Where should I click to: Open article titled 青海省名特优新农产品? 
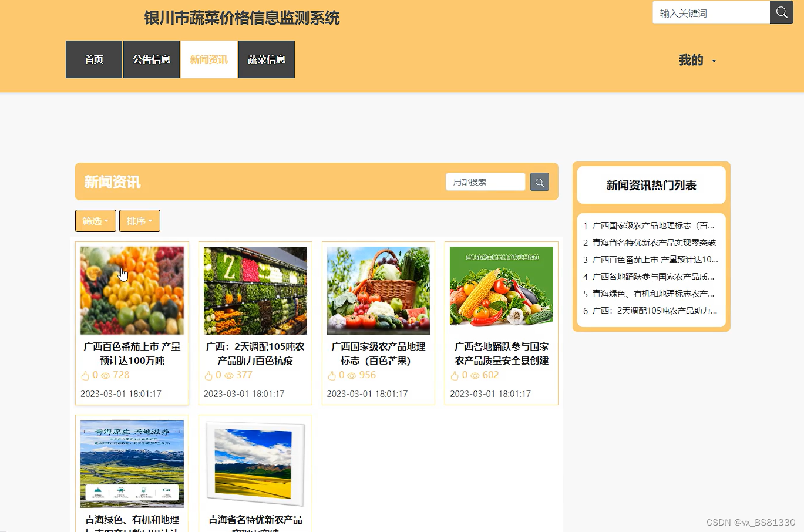tap(255, 520)
